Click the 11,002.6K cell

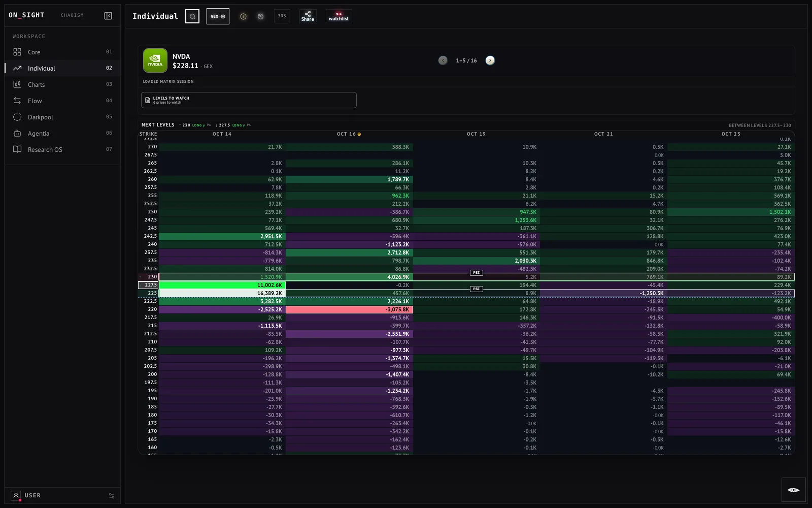[222, 285]
